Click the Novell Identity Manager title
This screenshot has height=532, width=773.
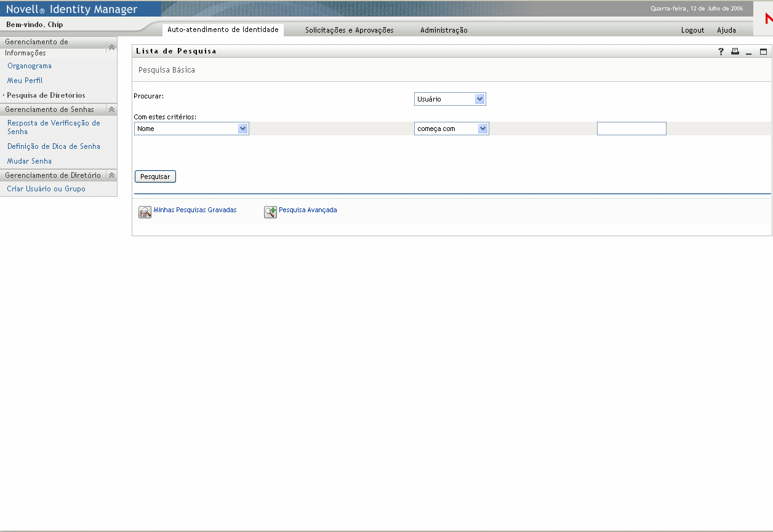(x=72, y=9)
